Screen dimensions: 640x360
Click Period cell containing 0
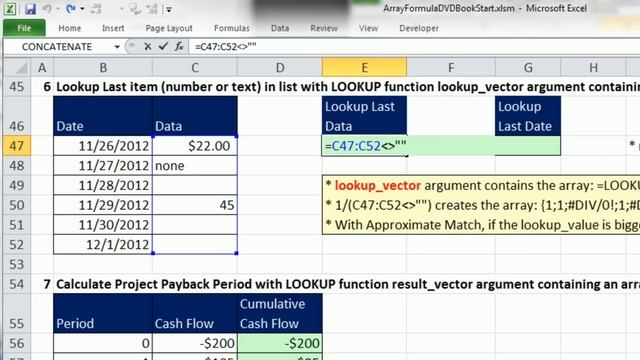(103, 343)
